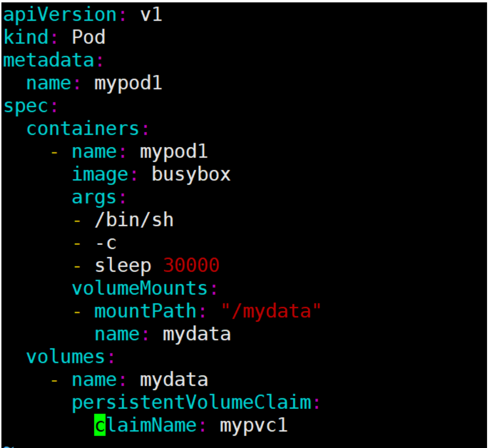Click the green cursor on claimName

click(x=99, y=425)
